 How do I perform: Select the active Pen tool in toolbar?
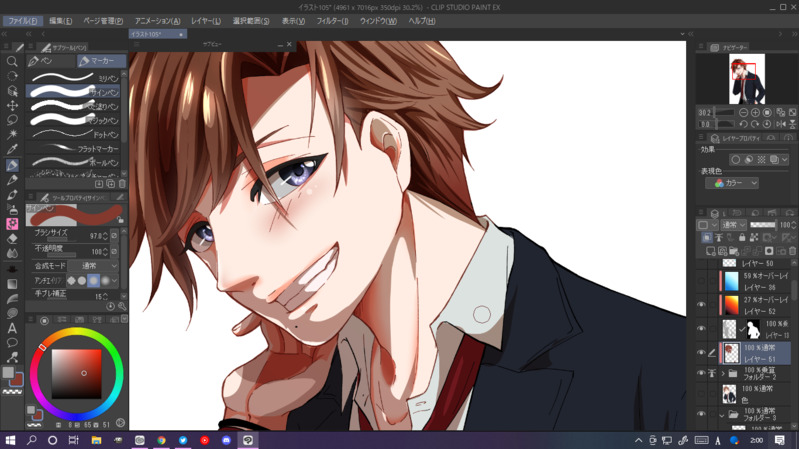[x=12, y=165]
